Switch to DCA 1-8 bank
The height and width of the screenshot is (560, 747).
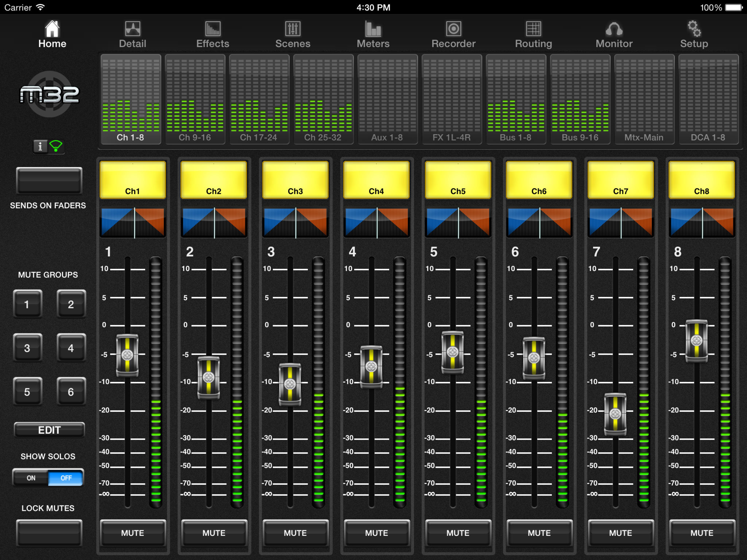tap(708, 100)
